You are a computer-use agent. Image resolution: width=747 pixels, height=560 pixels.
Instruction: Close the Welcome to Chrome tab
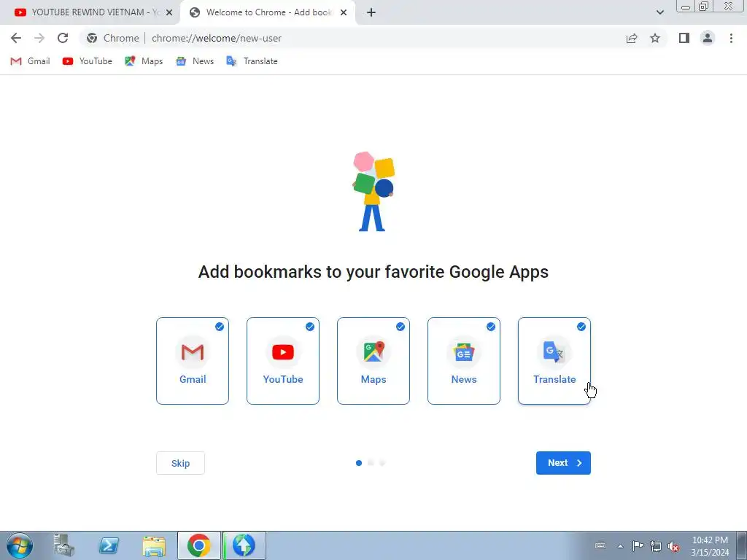[344, 12]
